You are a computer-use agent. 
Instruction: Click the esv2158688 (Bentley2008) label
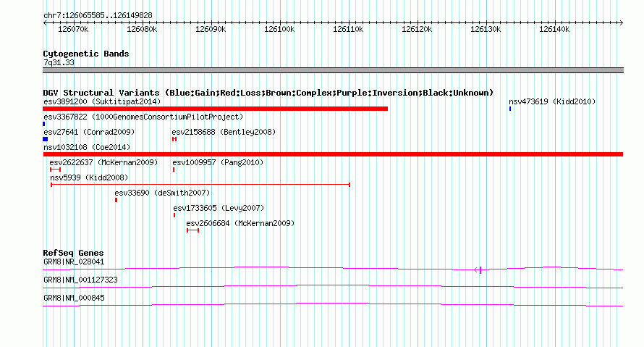pyautogui.click(x=224, y=132)
